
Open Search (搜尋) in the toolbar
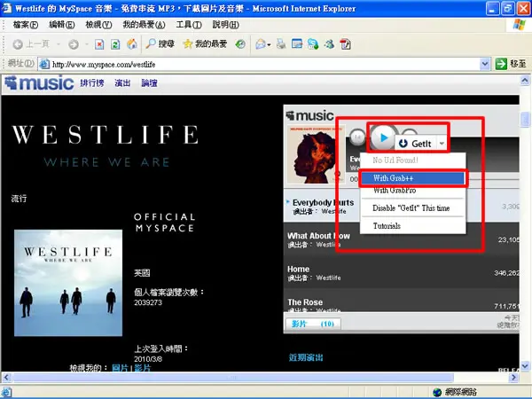pyautogui.click(x=160, y=43)
